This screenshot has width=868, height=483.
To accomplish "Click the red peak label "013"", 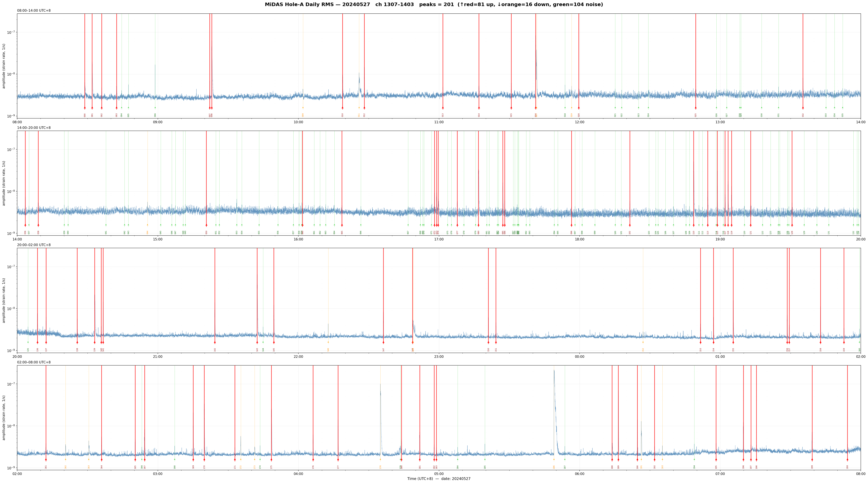I will click(x=443, y=115).
